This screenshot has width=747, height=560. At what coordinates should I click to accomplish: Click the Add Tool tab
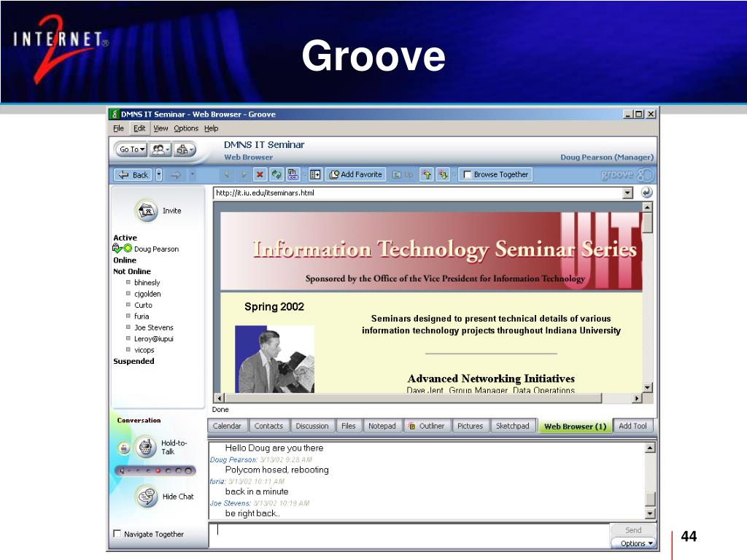click(x=632, y=426)
